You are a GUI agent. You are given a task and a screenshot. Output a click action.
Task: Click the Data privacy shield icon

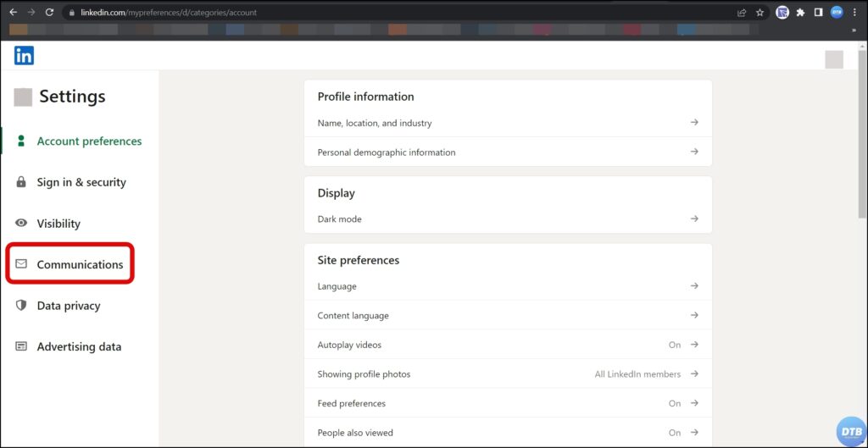tap(21, 306)
